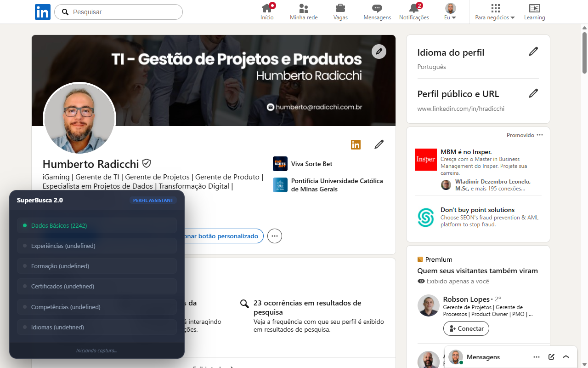This screenshot has width=588, height=368.
Task: Check Notificações via the bell icon
Action: pyautogui.click(x=413, y=8)
